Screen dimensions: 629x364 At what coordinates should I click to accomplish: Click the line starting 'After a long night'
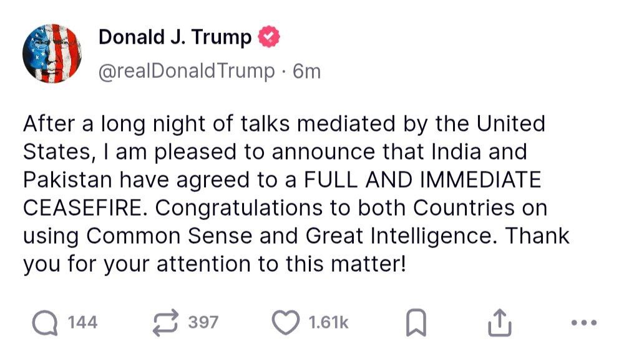click(284, 123)
